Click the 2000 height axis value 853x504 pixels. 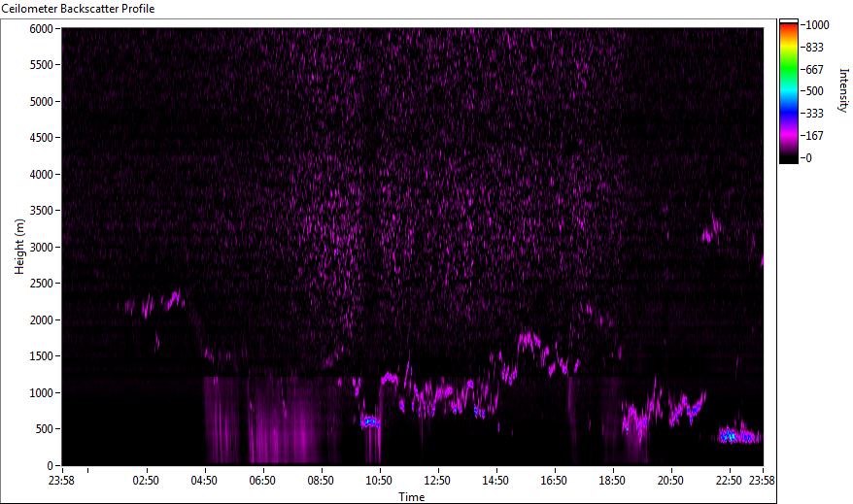click(42, 320)
